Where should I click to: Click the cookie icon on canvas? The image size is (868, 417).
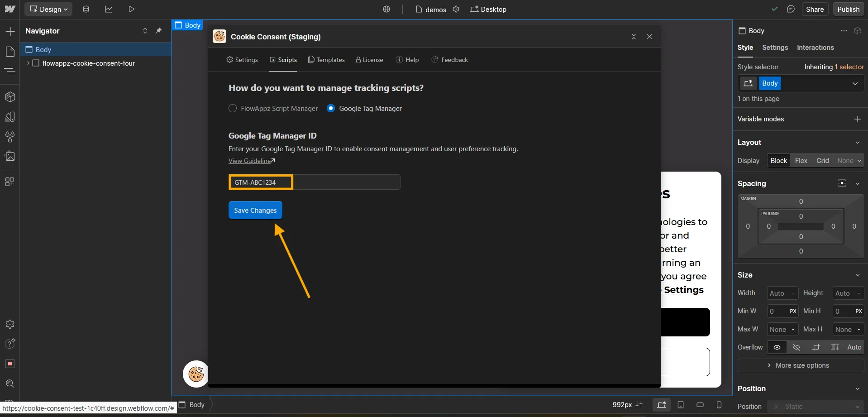(196, 374)
